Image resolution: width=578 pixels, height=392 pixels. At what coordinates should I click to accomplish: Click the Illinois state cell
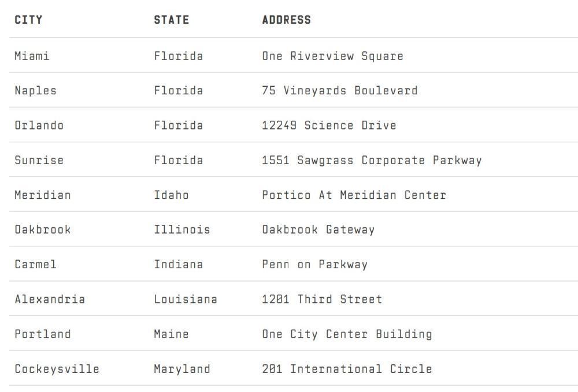[181, 230]
